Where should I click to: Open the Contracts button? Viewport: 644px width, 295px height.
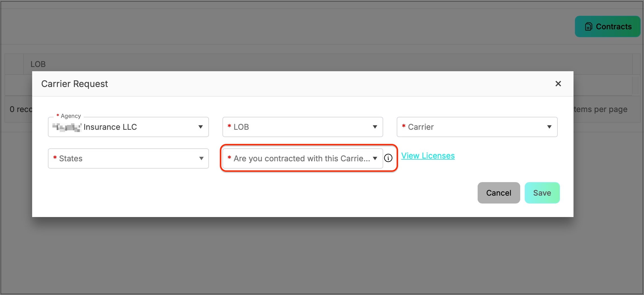click(x=608, y=26)
